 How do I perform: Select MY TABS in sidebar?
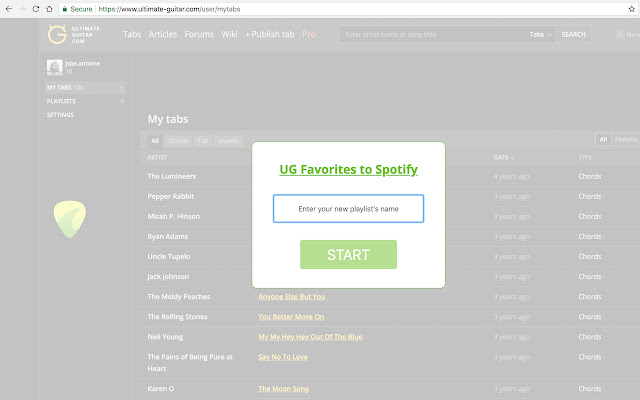[85, 87]
